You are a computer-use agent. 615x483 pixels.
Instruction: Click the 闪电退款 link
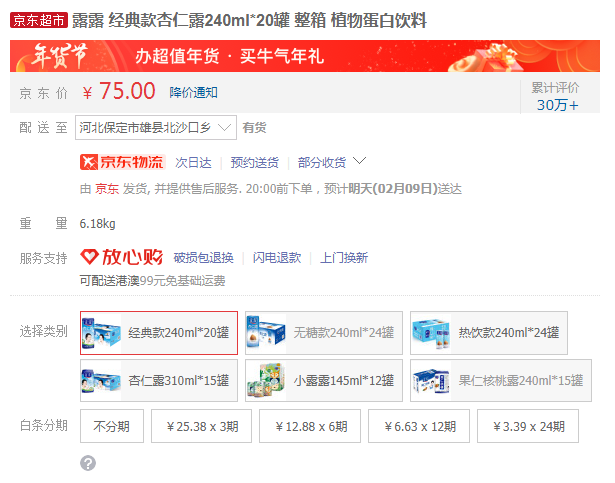[277, 258]
